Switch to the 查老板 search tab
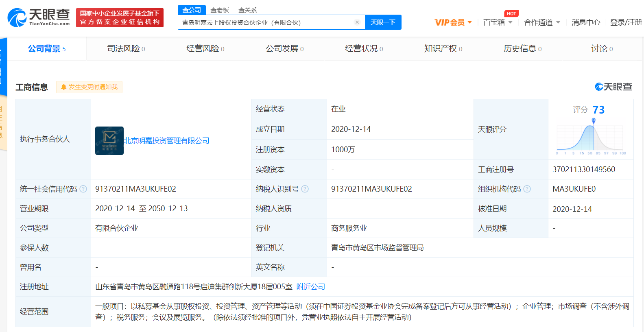 coord(220,10)
